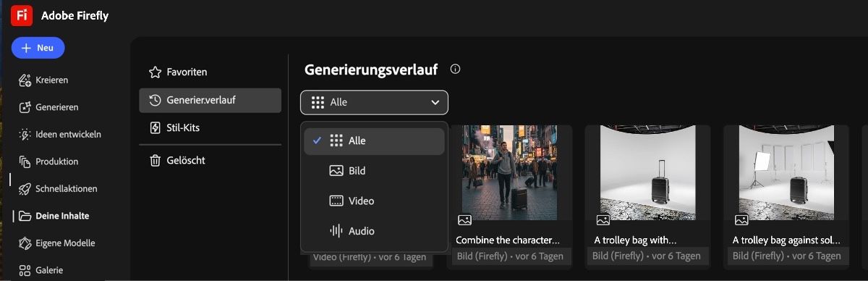Open Galerie in the sidebar
This screenshot has width=868, height=281.
[41, 270]
